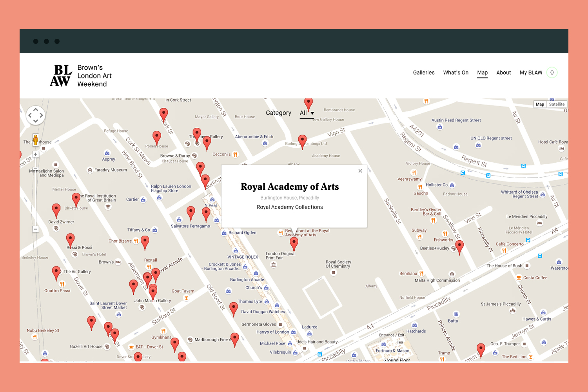The width and height of the screenshot is (588, 392).
Task: Click the Costa Coffee cup icon
Action: [519, 278]
